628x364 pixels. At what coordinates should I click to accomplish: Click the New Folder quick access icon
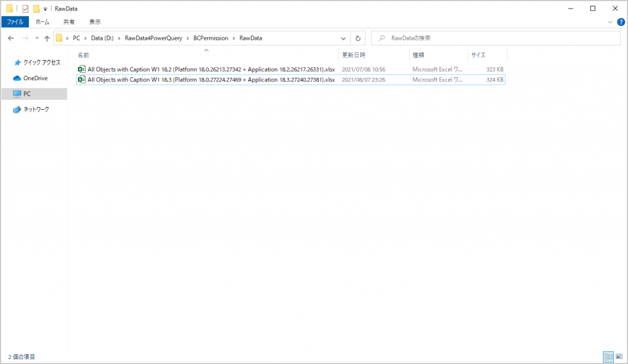(x=37, y=9)
